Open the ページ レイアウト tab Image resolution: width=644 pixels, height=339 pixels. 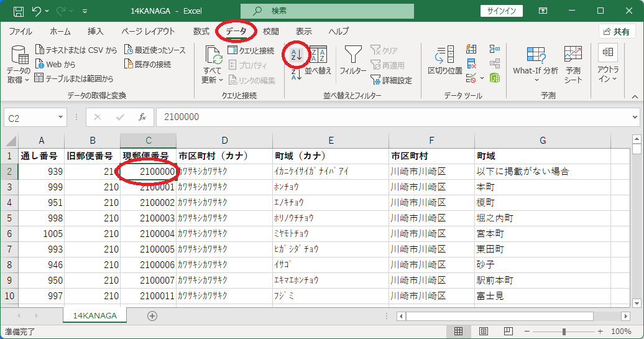click(x=148, y=32)
